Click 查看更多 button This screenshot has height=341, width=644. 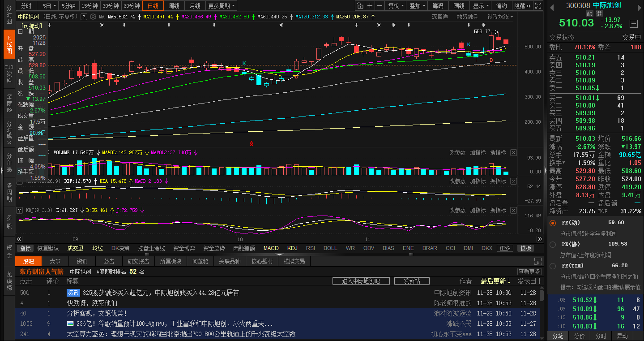(x=529, y=272)
